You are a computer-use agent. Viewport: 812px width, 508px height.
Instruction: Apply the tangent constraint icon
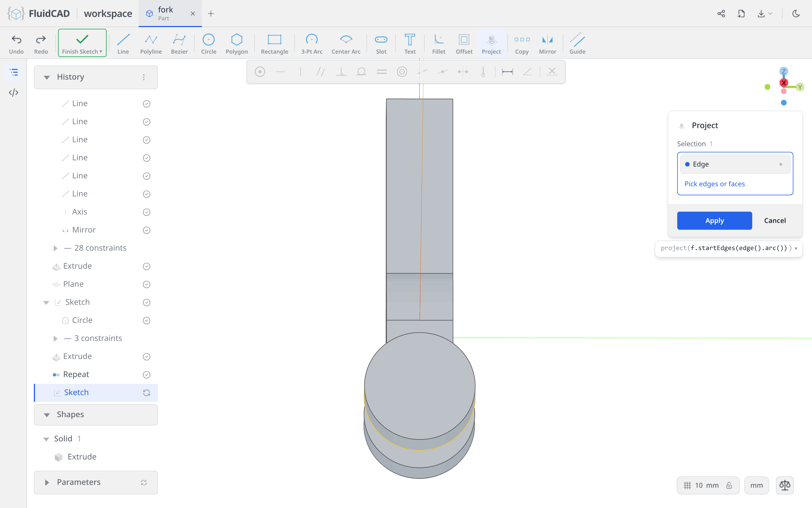click(x=361, y=72)
